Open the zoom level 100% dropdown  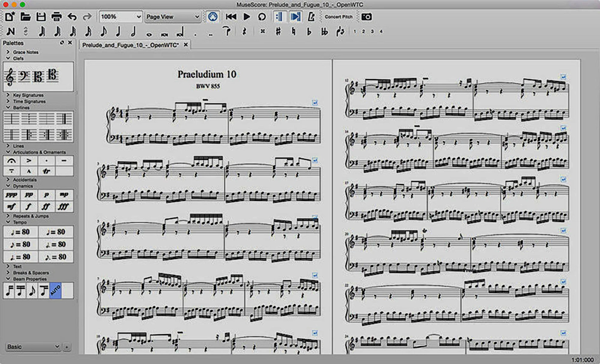[x=121, y=17]
